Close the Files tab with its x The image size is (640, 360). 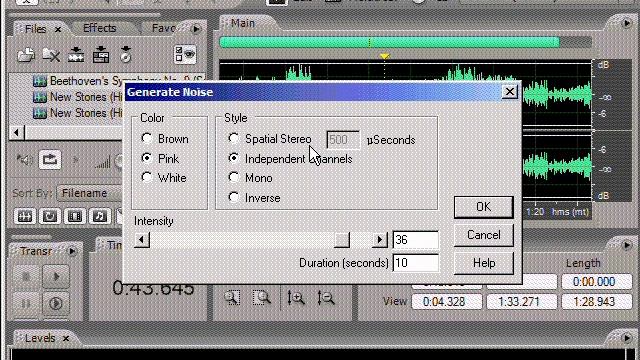58,30
